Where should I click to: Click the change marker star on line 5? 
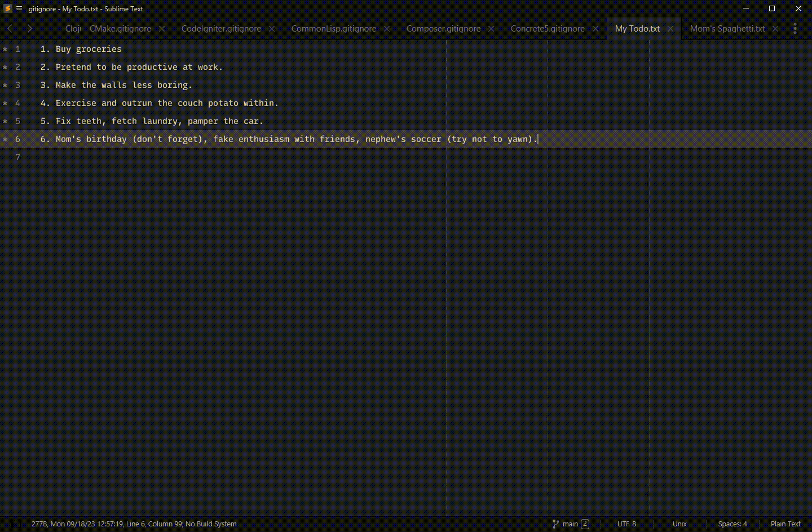[x=5, y=121]
